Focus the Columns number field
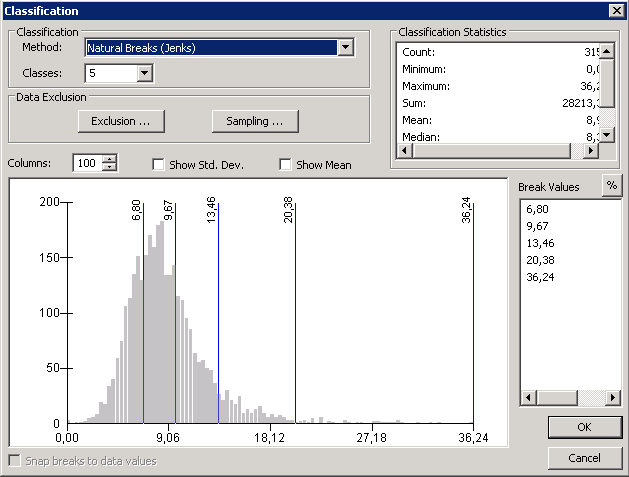Image resolution: width=629 pixels, height=477 pixels. coord(87,163)
